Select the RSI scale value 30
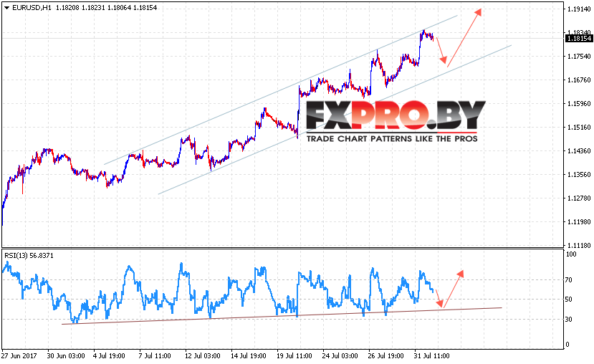This screenshot has width=594, height=364. coord(569,320)
